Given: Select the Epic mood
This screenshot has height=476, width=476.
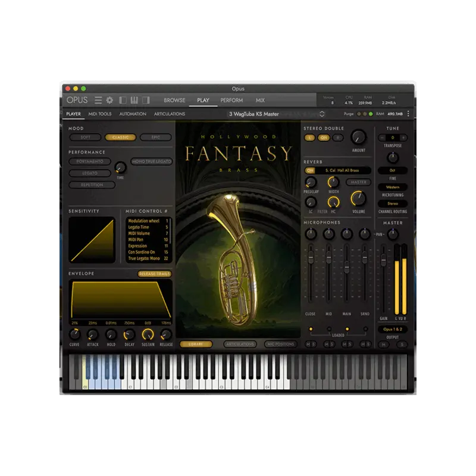Looking at the screenshot, I should click(x=156, y=137).
